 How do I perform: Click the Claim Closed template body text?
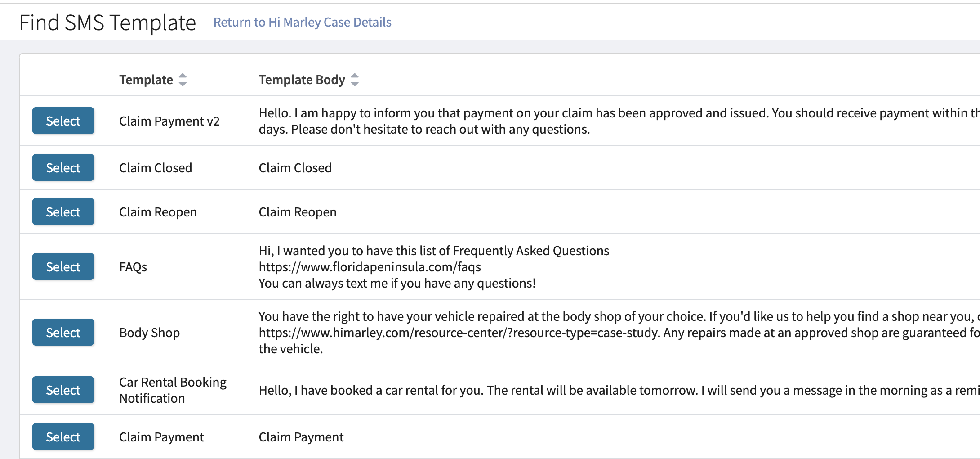[x=295, y=167]
